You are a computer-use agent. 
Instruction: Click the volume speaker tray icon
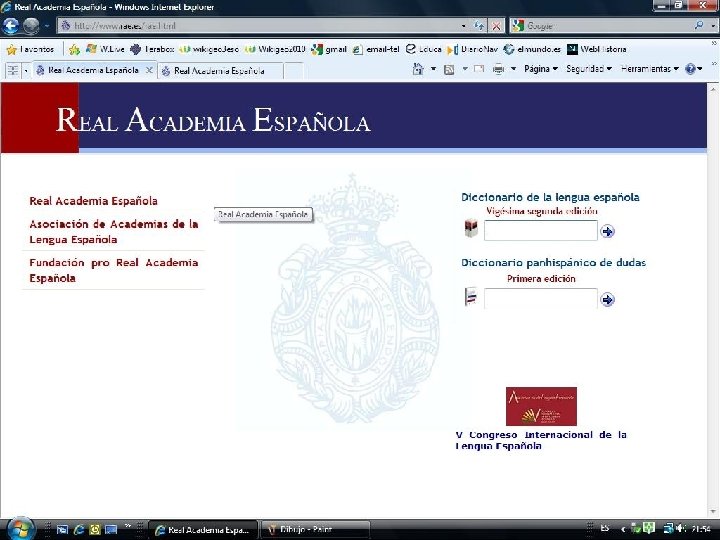(x=680, y=529)
